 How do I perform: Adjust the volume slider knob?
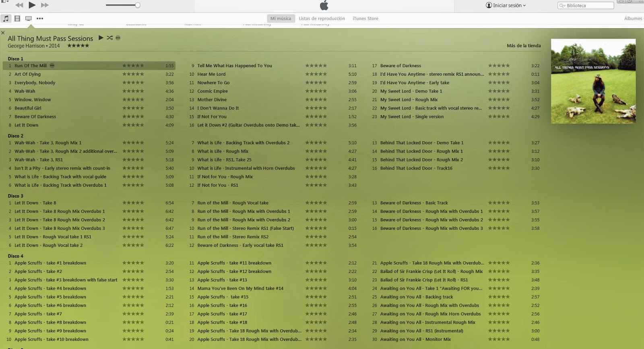click(x=138, y=5)
